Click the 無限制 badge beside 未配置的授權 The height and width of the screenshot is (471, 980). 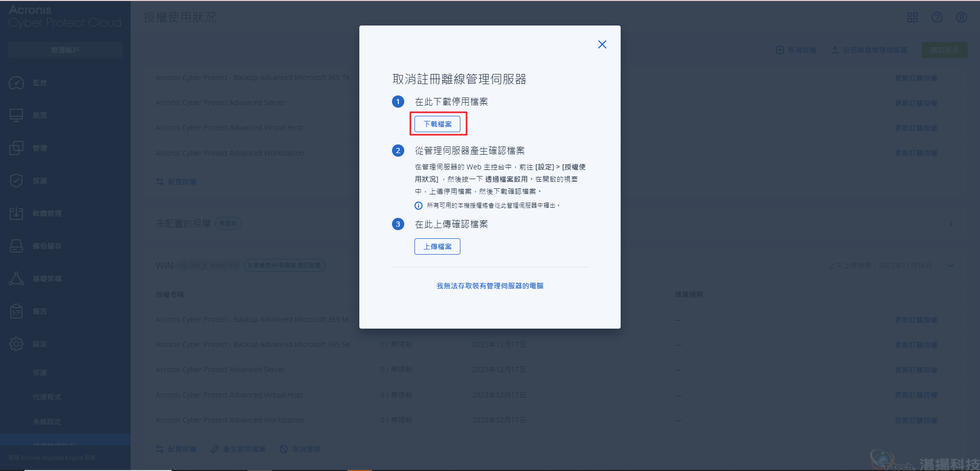[228, 224]
